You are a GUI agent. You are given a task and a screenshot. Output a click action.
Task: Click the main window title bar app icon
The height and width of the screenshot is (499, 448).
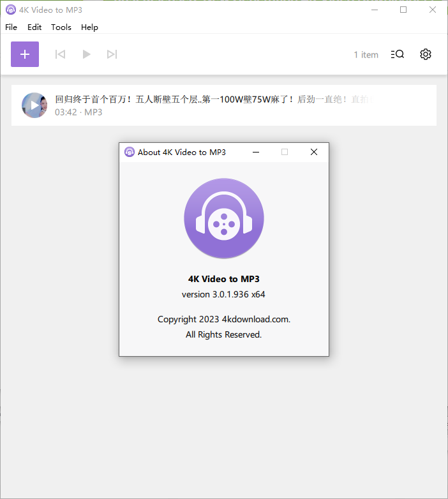click(11, 10)
